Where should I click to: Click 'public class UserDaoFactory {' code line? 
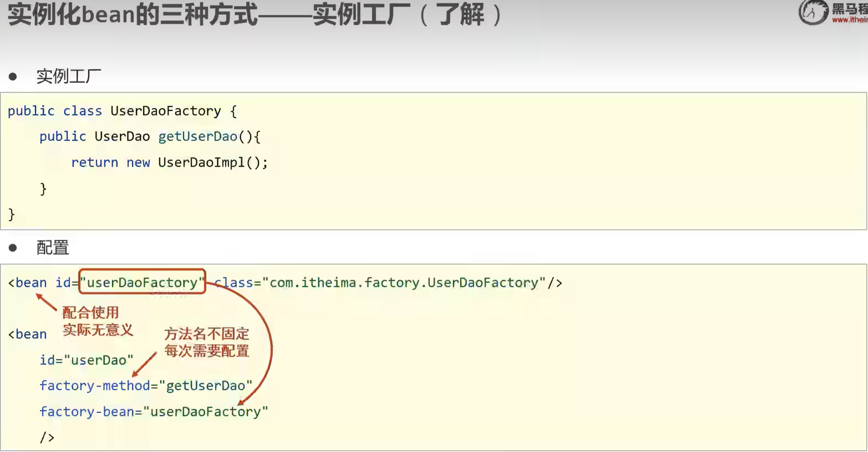(x=122, y=111)
